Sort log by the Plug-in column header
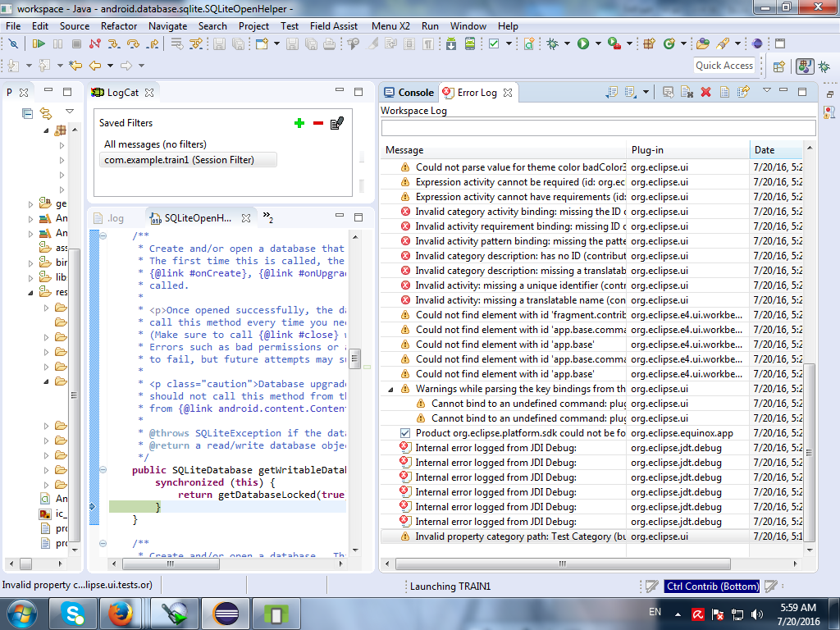Screen dimensions: 840x630 point(687,150)
